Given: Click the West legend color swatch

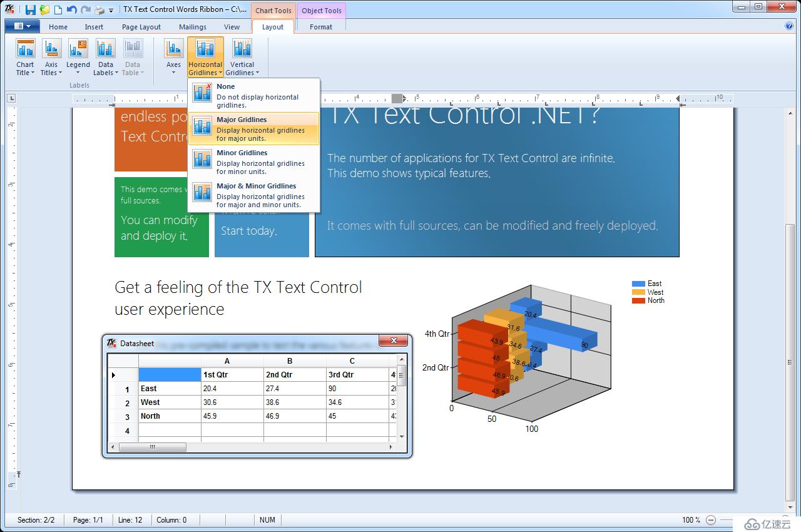Looking at the screenshot, I should point(638,292).
